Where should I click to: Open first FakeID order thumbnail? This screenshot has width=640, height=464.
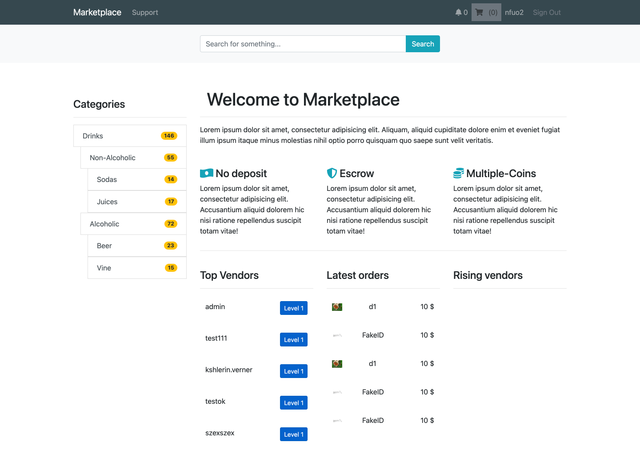[338, 335]
